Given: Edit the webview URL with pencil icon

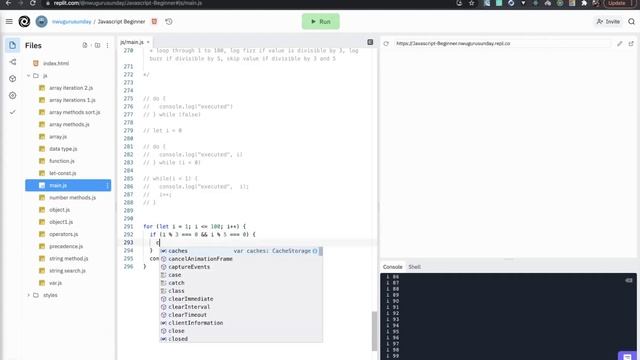Looking at the screenshot, I should 620,43.
